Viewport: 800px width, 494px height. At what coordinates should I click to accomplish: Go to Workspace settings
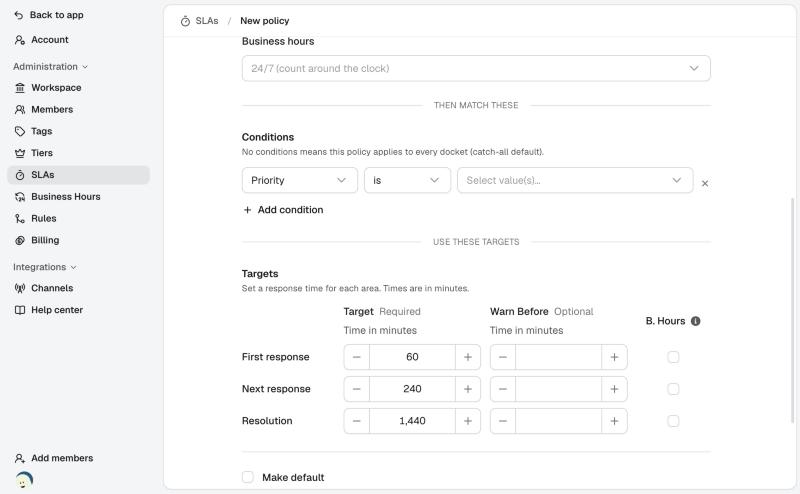(56, 88)
